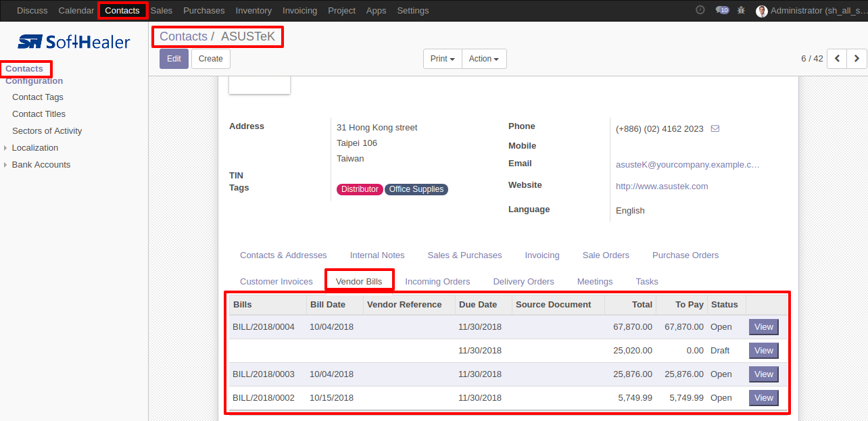Open the Invoicing menu

click(x=299, y=11)
